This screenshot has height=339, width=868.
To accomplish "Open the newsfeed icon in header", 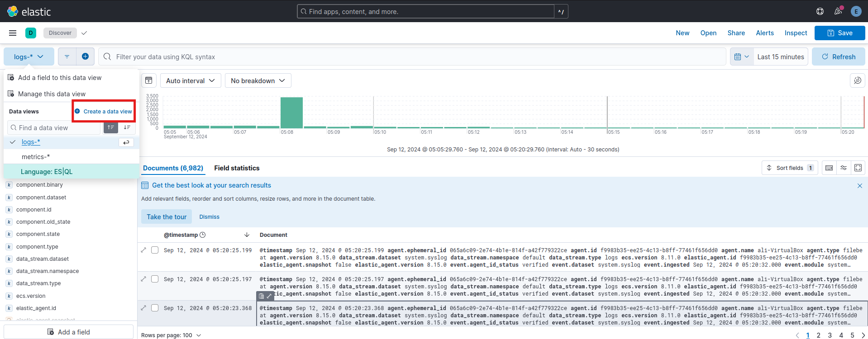I will click(838, 11).
